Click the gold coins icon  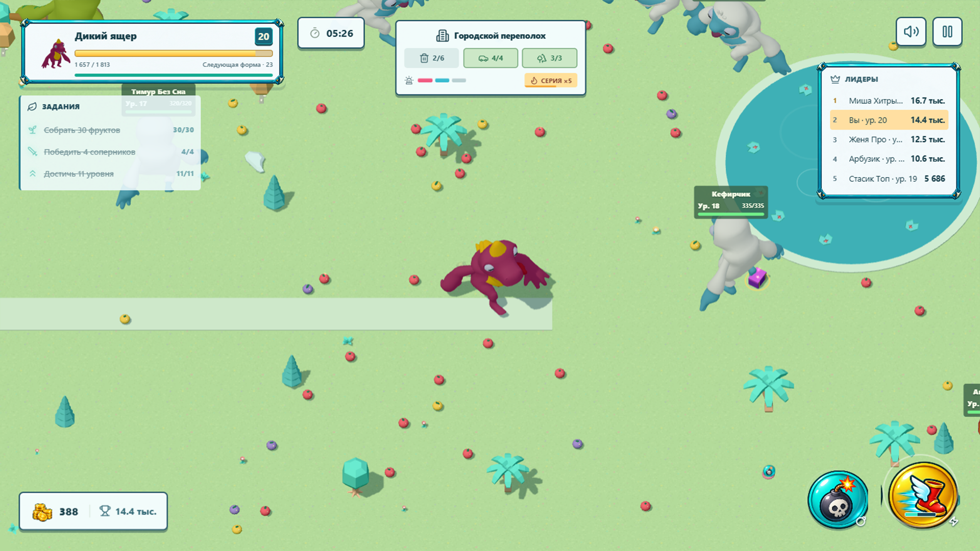coord(42,512)
